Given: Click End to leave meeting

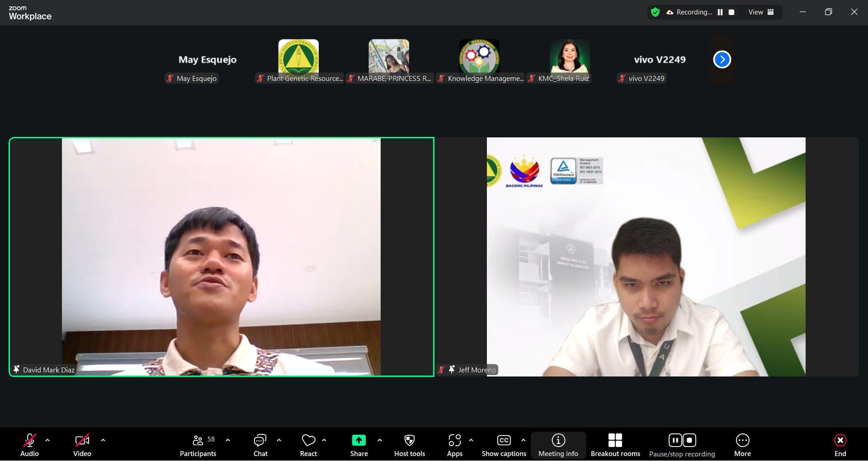Looking at the screenshot, I should (840, 445).
